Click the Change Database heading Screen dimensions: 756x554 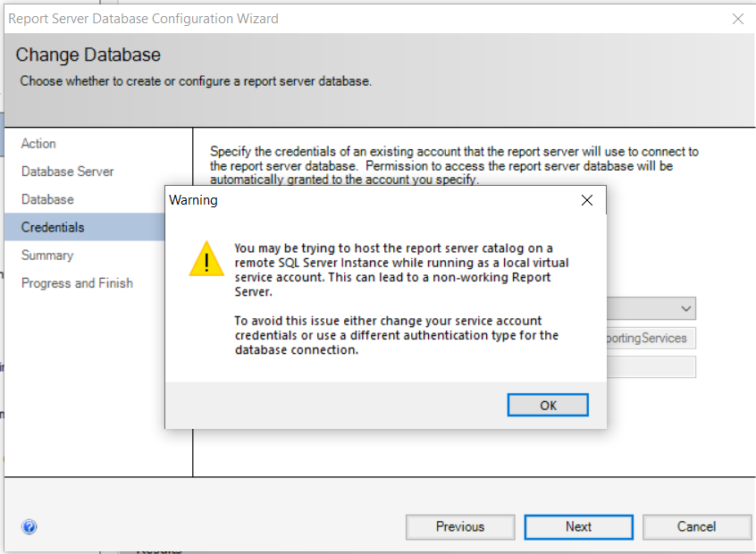click(x=88, y=55)
